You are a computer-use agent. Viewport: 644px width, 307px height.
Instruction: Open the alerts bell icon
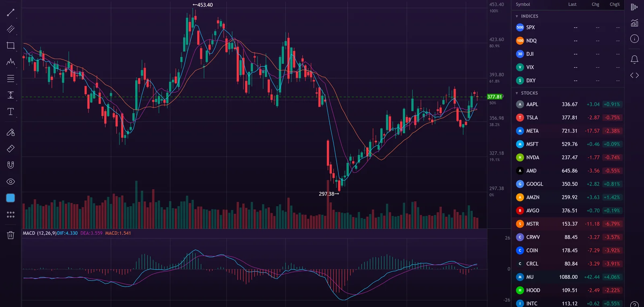[x=634, y=59]
